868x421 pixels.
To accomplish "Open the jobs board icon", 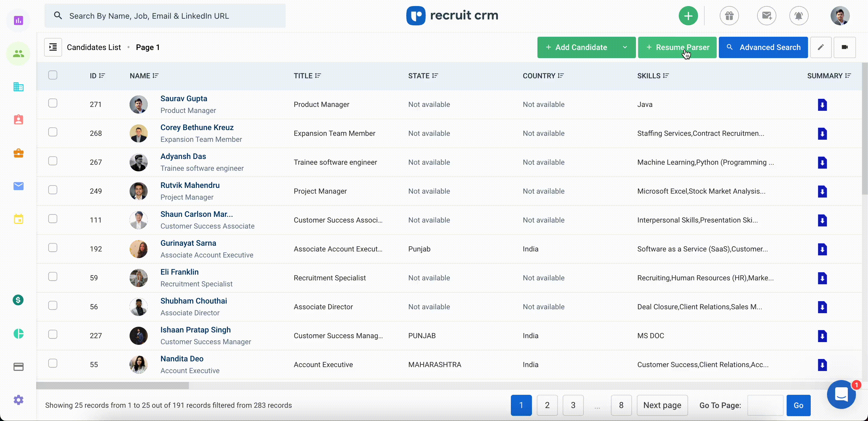I will (18, 153).
